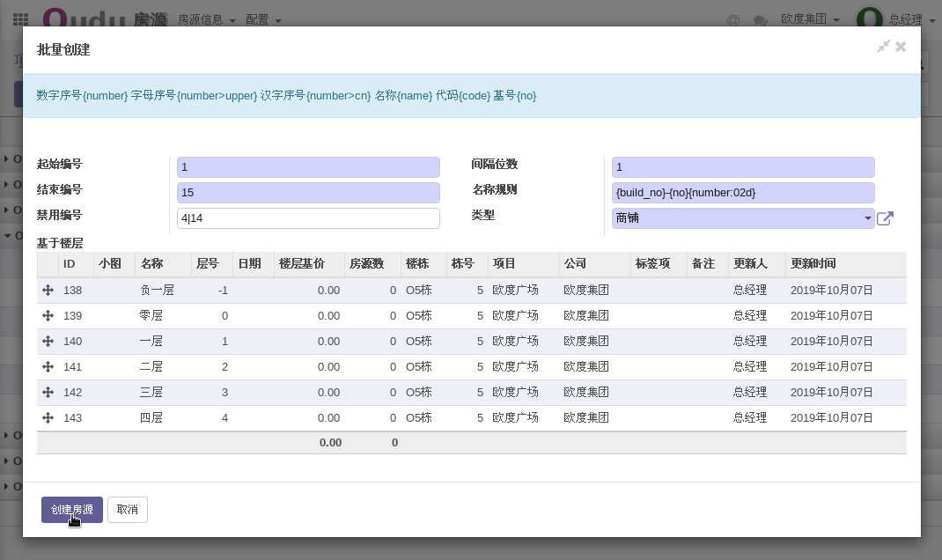Click the 结束编号 input field
The image size is (942, 560).
point(308,192)
